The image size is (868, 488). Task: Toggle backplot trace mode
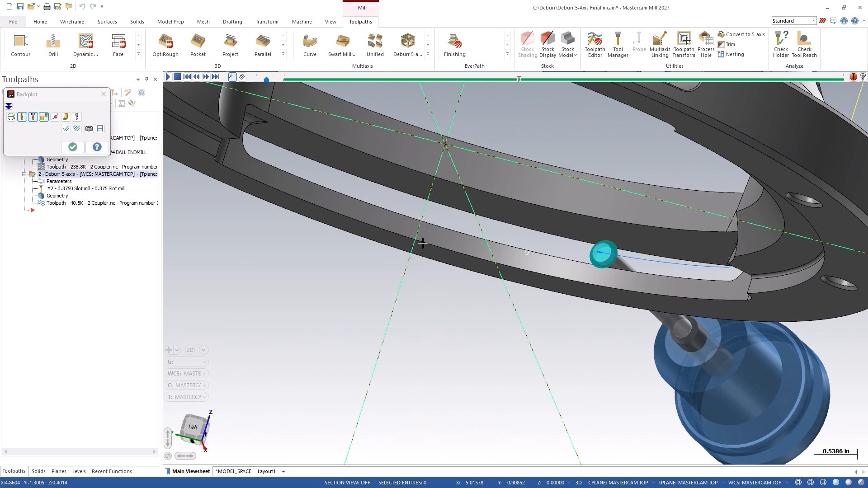point(232,77)
